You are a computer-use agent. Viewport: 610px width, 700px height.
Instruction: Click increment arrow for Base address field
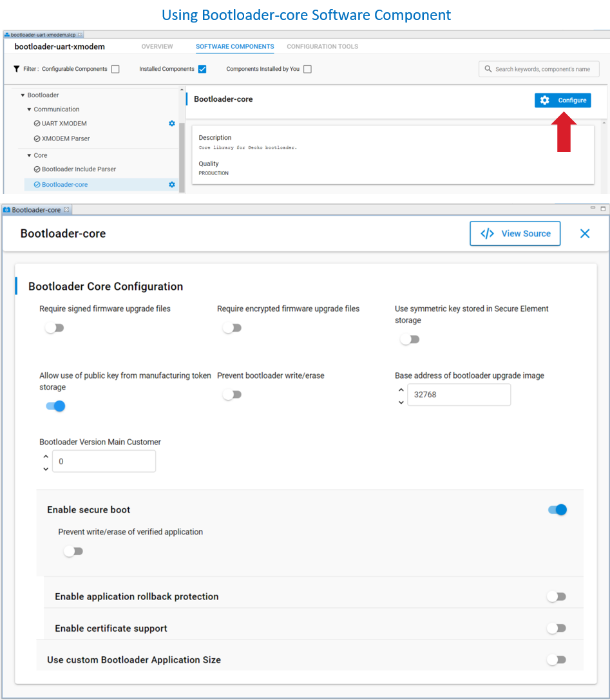[x=401, y=390]
